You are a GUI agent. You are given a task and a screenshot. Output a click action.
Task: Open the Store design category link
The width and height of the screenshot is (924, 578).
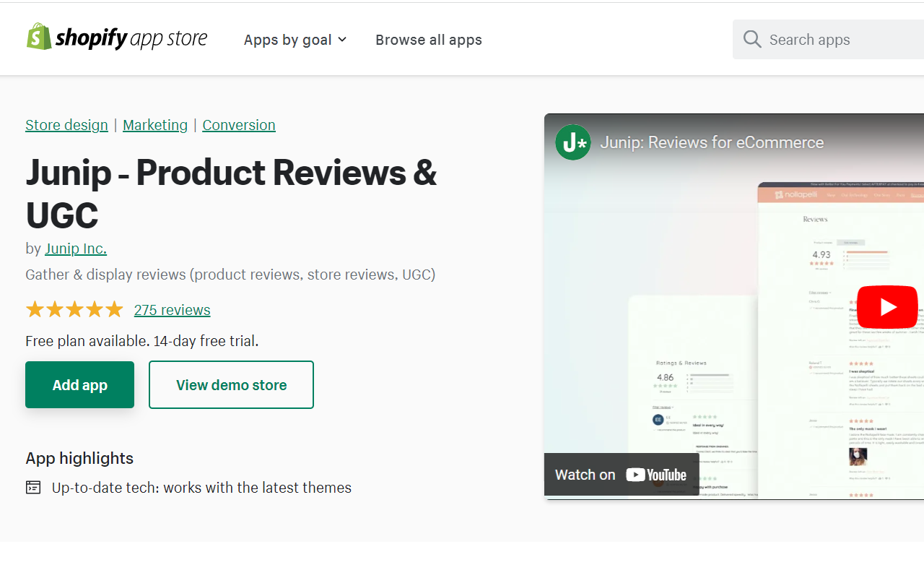tap(66, 125)
